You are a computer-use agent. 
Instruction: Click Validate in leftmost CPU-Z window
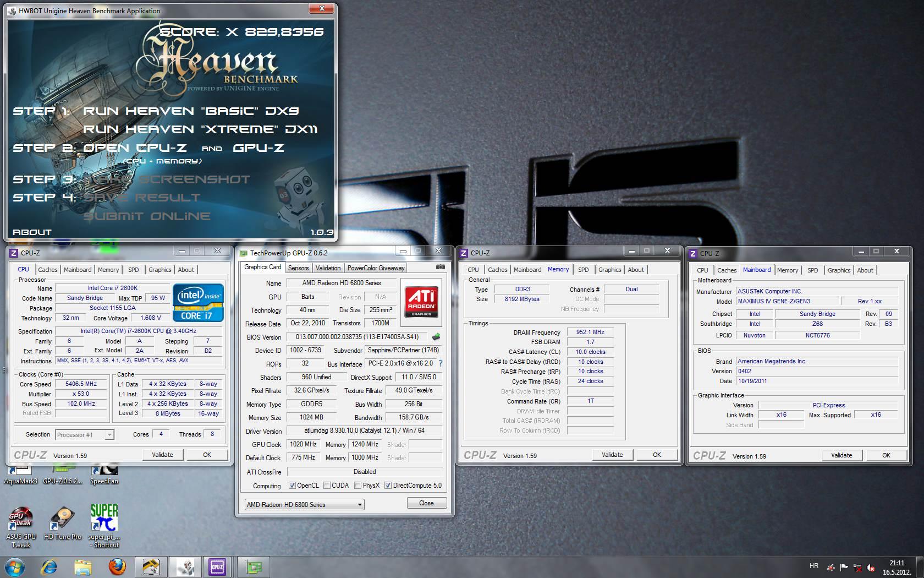162,455
